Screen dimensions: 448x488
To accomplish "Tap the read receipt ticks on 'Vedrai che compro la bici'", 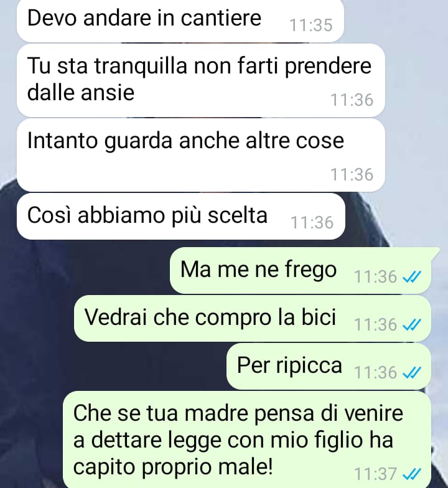I will pos(412,325).
